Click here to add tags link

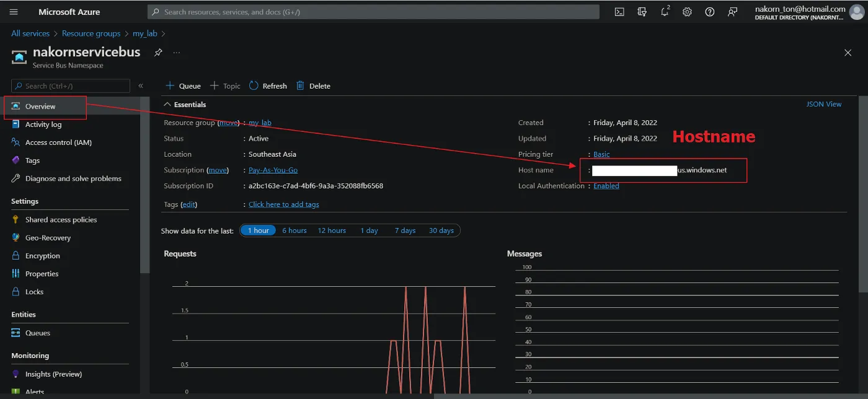point(284,204)
